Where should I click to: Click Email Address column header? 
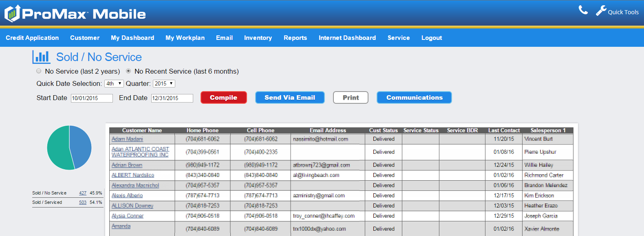tap(328, 131)
